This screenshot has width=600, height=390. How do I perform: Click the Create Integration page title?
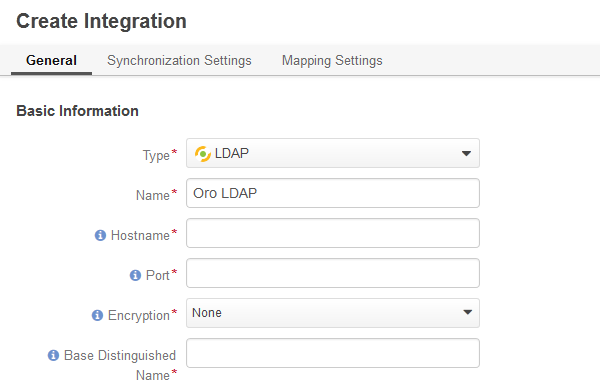coord(101,21)
